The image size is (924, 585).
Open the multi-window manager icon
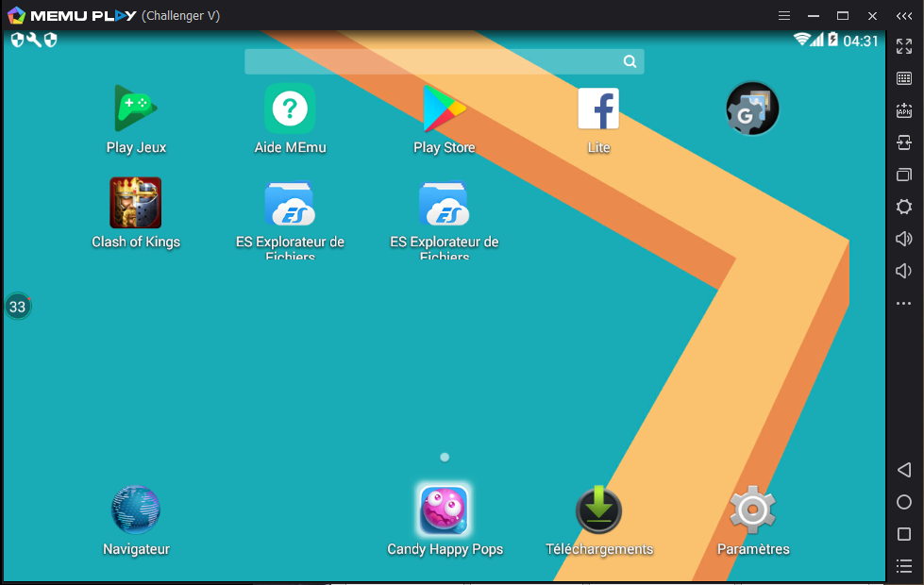coord(904,175)
